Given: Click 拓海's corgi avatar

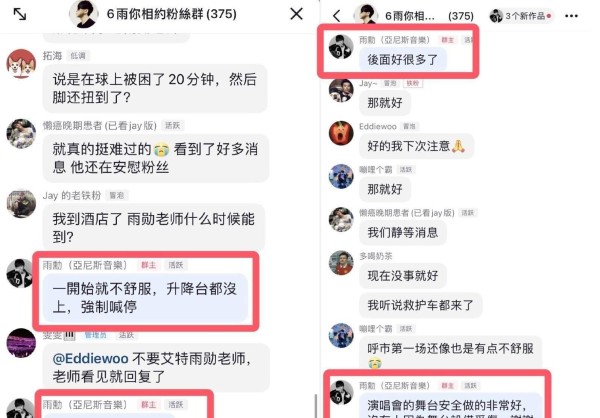Looking at the screenshot, I should pyautogui.click(x=21, y=64).
